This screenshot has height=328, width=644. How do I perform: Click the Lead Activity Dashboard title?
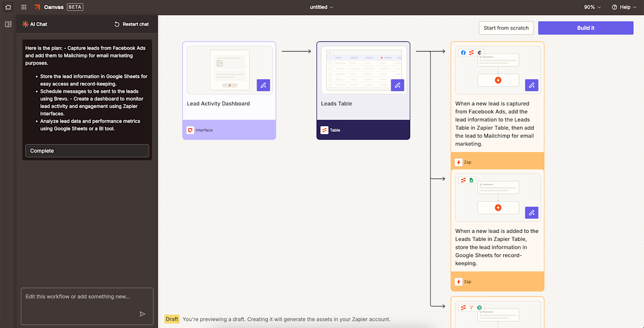click(x=218, y=104)
